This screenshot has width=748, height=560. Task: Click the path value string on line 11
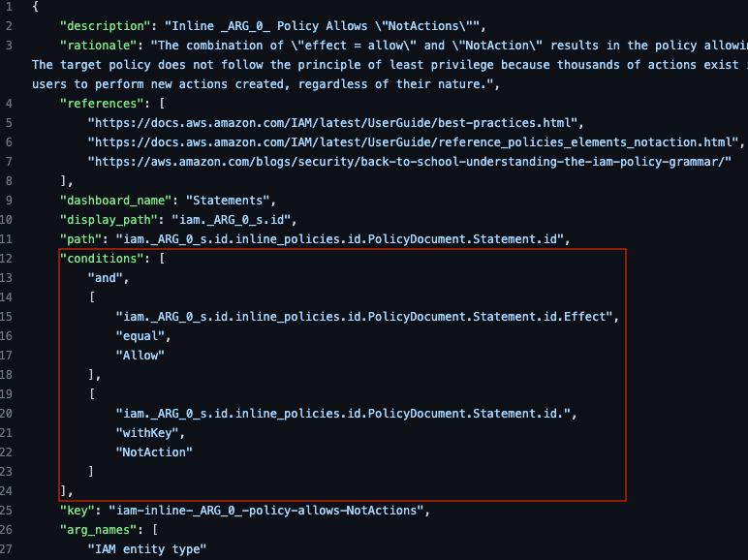point(340,239)
